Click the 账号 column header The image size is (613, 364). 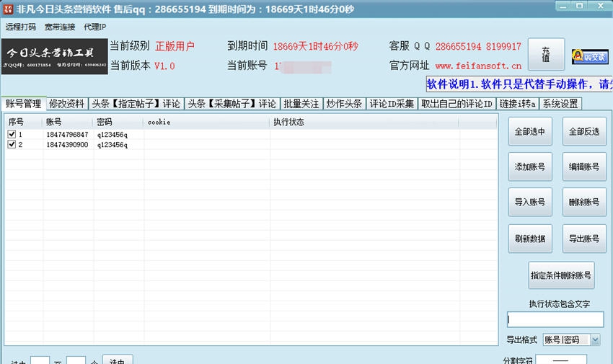(x=68, y=123)
